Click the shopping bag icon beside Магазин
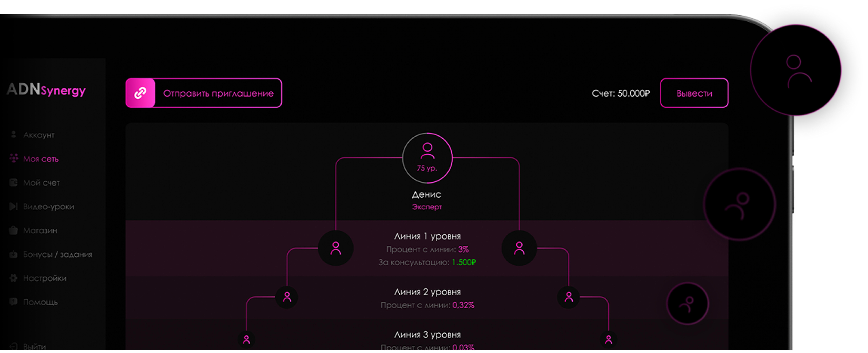 [x=13, y=230]
